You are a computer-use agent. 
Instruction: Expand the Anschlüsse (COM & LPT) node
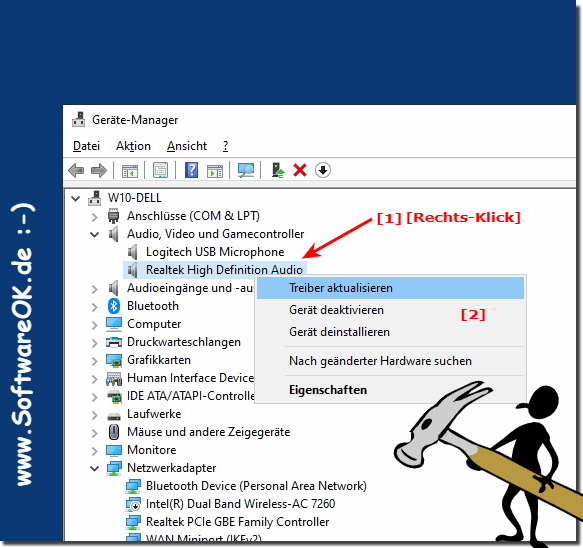click(95, 216)
